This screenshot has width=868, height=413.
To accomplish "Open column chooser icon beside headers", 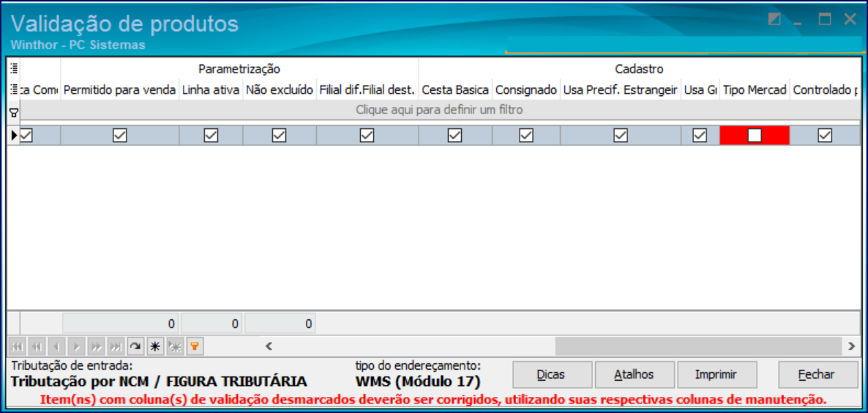I will (14, 89).
